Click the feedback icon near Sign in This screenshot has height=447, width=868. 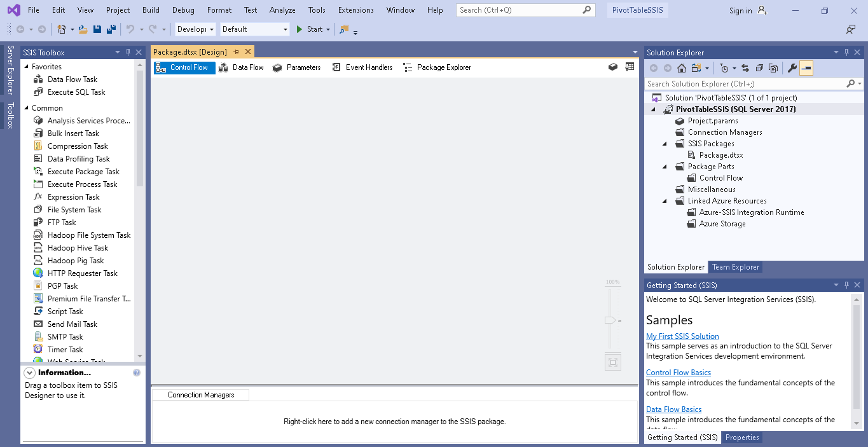[x=851, y=29]
